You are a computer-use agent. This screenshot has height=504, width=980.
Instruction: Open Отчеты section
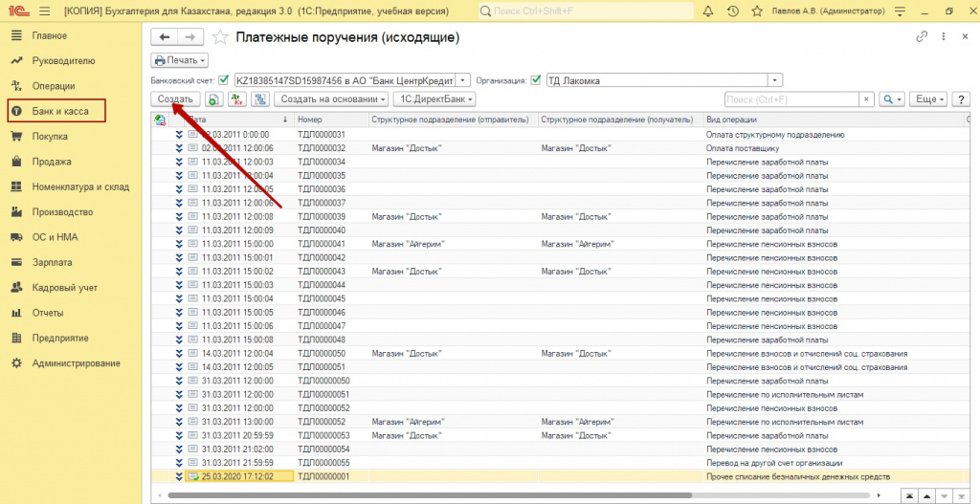48,313
